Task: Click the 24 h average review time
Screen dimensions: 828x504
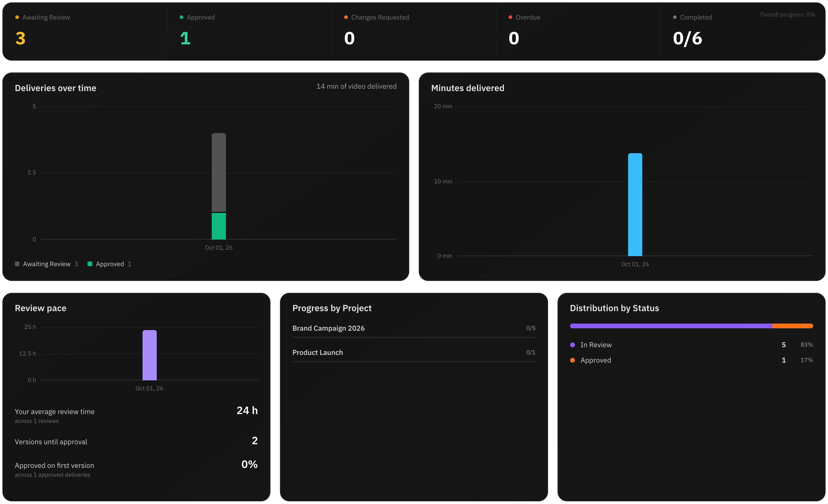Action: pyautogui.click(x=247, y=411)
